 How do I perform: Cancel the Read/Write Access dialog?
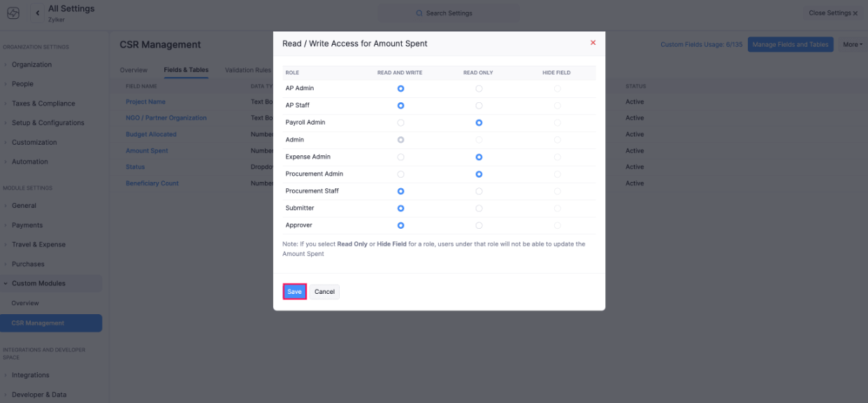(x=324, y=291)
